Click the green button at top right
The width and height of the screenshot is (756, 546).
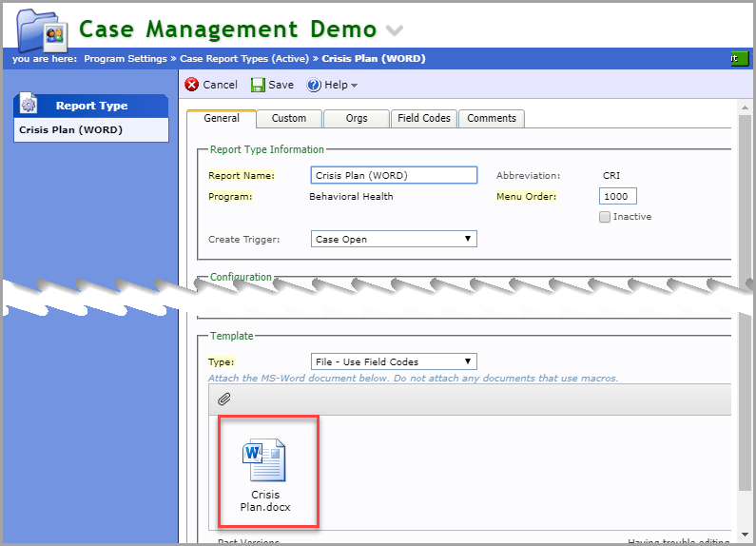740,58
